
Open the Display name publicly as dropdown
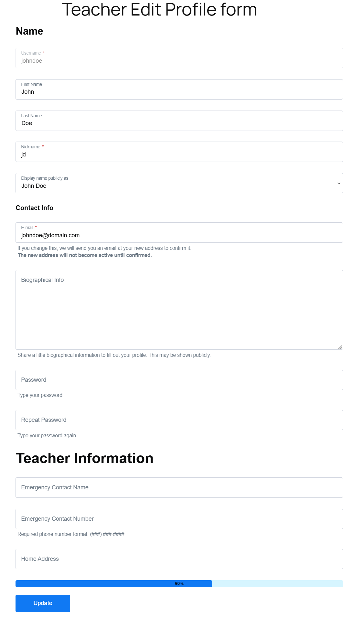tap(179, 183)
